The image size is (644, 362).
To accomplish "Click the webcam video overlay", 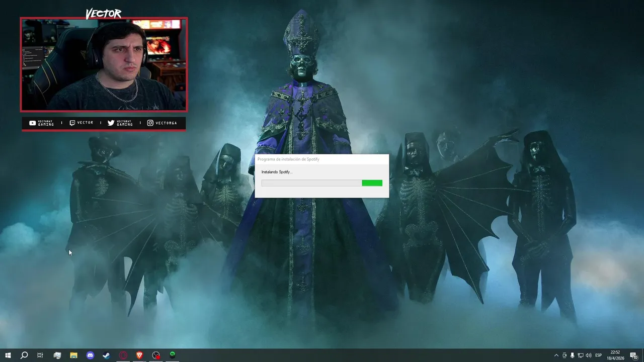I will 104,64.
